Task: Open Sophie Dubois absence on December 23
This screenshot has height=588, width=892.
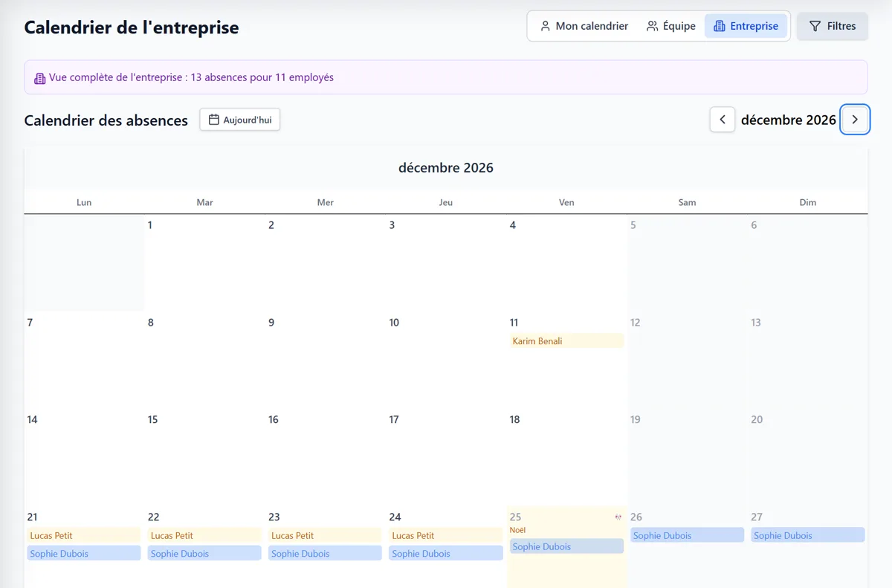Action: (x=325, y=553)
